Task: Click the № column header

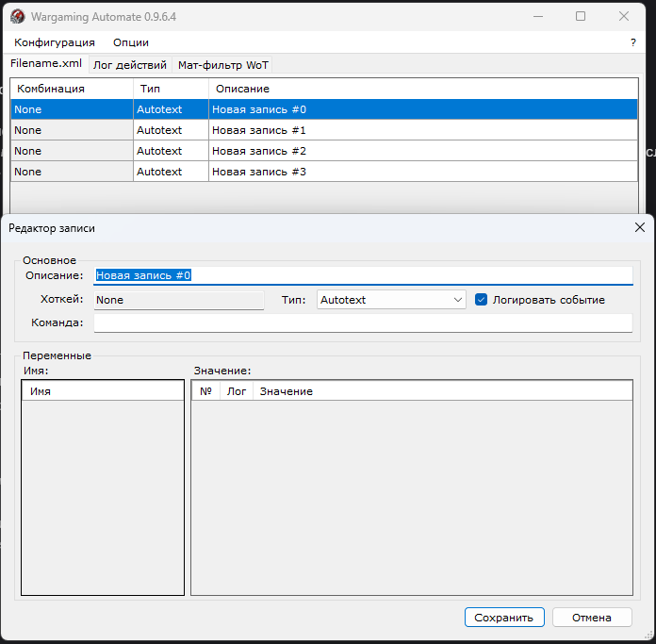Action: pyautogui.click(x=205, y=391)
